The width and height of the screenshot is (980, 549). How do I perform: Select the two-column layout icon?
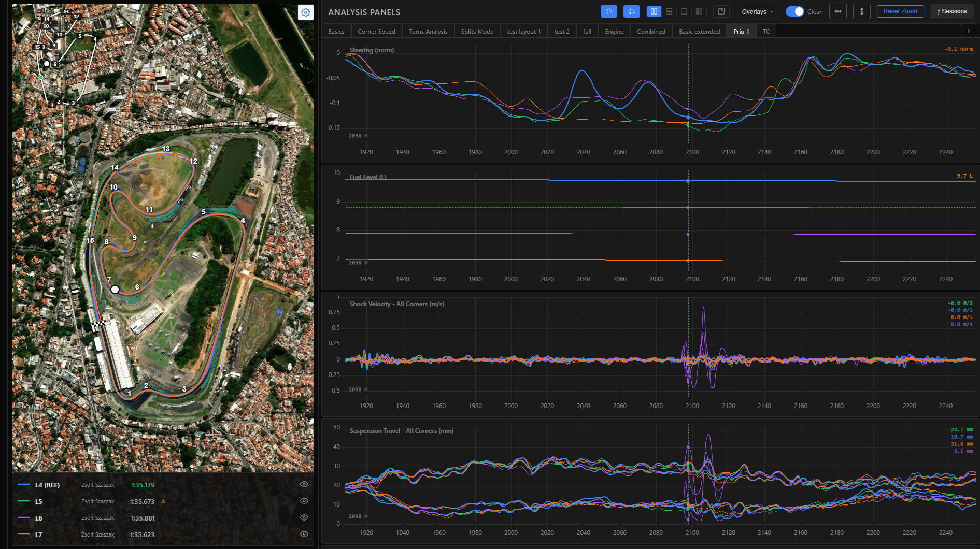pyautogui.click(x=654, y=11)
